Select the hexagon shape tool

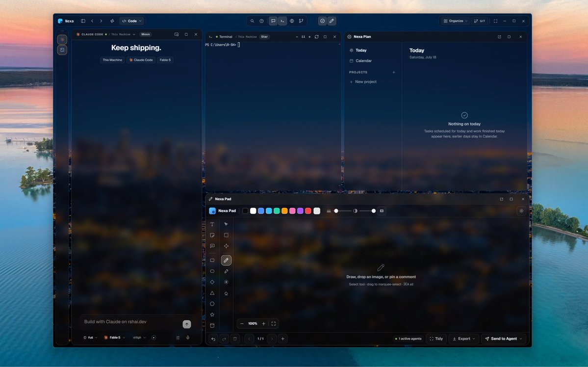pos(212,304)
